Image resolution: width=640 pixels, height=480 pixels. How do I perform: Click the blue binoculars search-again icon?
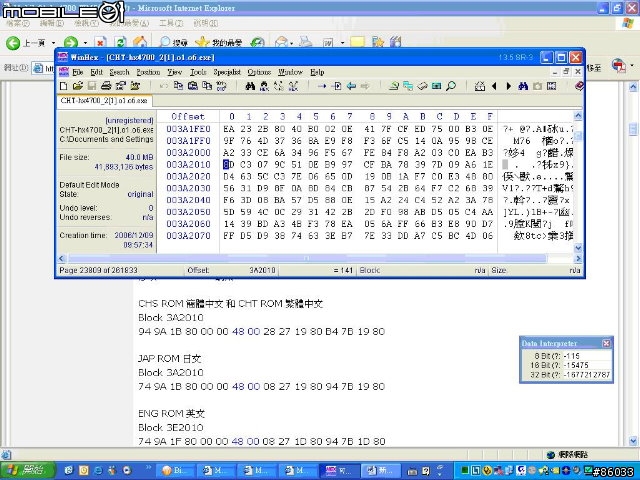523,86
